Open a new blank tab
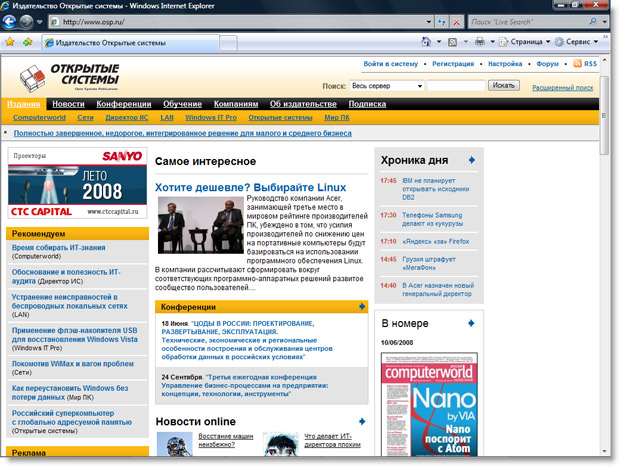The height and width of the screenshot is (467, 620). point(228,43)
